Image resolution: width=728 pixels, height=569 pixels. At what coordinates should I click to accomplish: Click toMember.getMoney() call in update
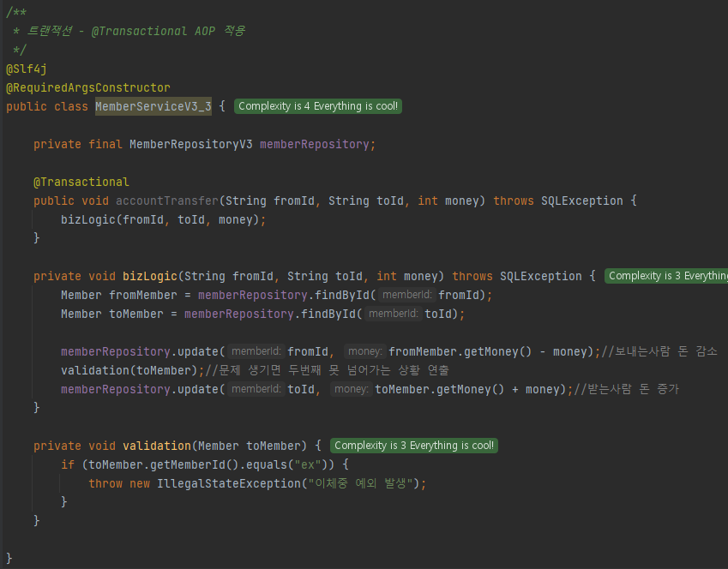tap(439, 389)
